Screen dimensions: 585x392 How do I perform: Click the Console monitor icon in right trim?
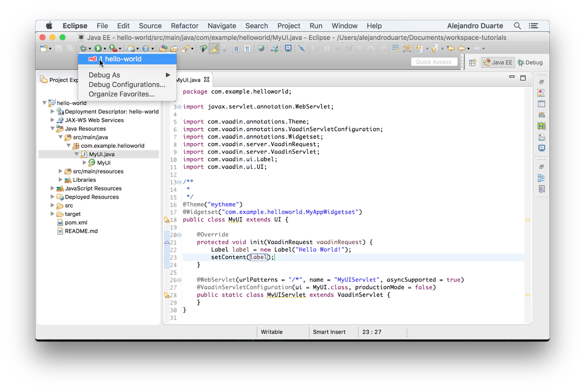[x=541, y=148]
